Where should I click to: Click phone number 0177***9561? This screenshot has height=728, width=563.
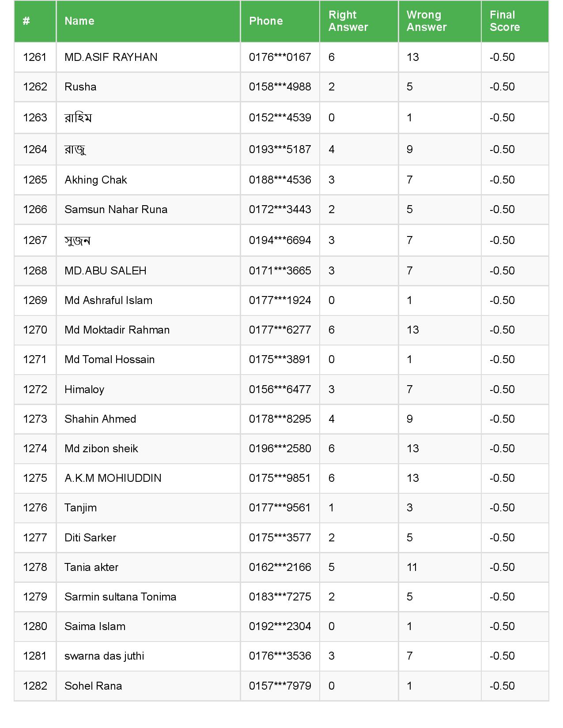tap(280, 508)
